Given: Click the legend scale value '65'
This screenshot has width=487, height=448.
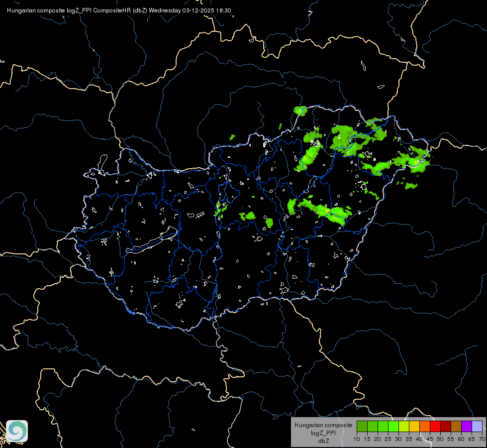Looking at the screenshot, I should [472, 440].
